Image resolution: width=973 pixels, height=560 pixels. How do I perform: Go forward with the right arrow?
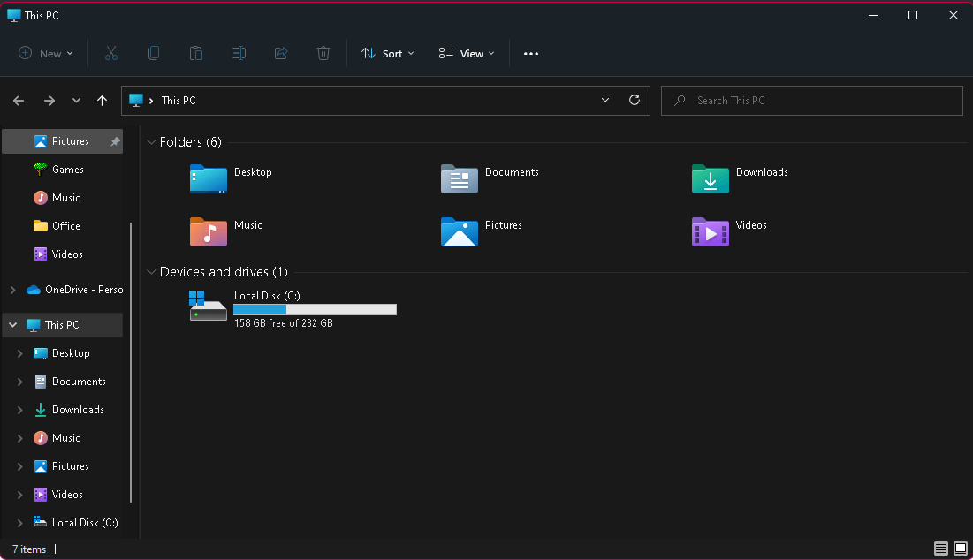49,101
